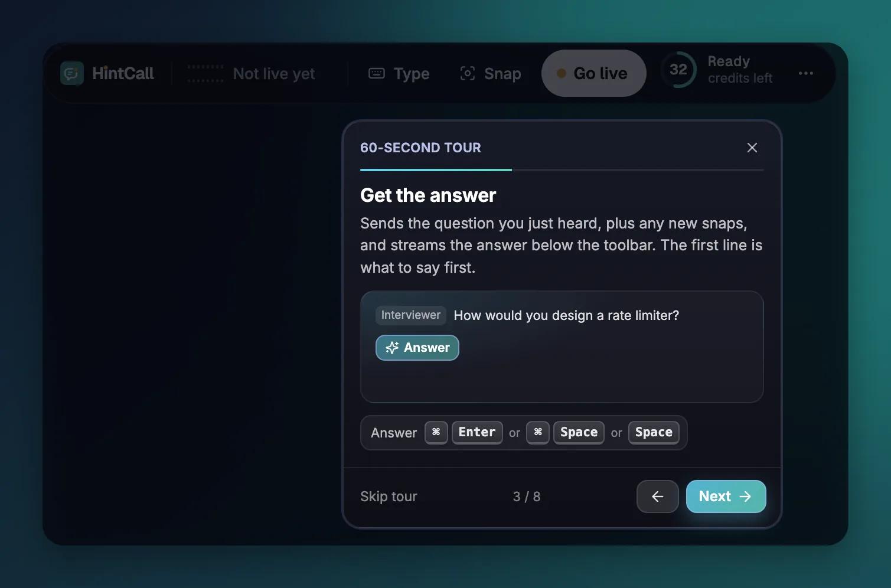Click the Snap capture frame icon

468,73
